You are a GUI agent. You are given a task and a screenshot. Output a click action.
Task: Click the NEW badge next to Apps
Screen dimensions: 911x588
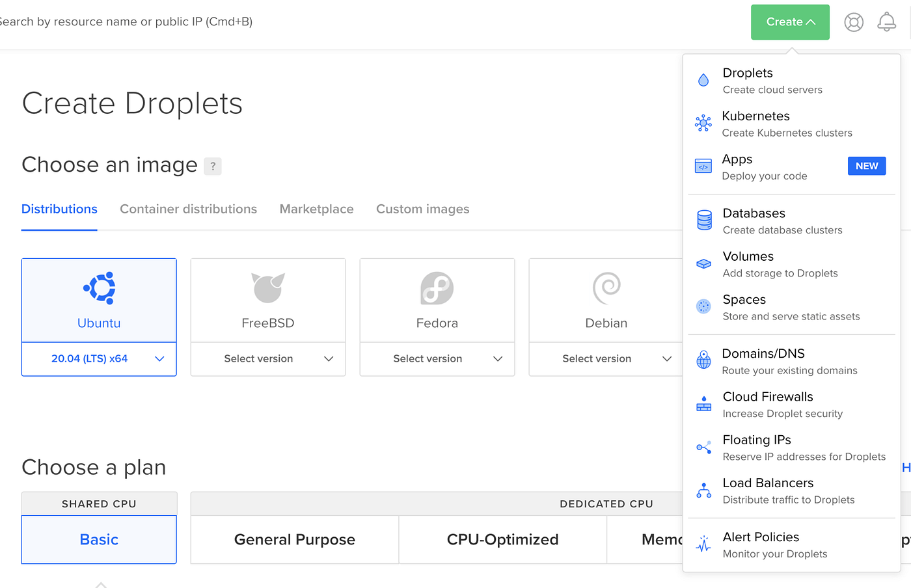click(867, 166)
